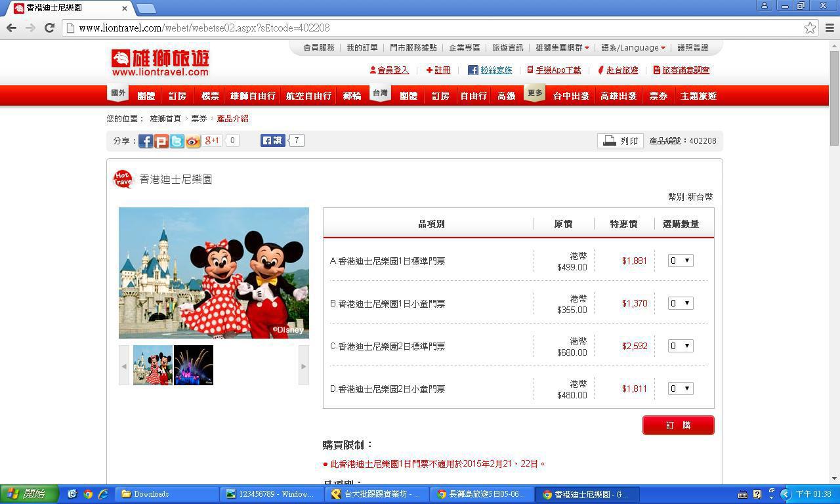
Task: Switch to the 長灘島旅遊 taskbar window
Action: coord(482,494)
